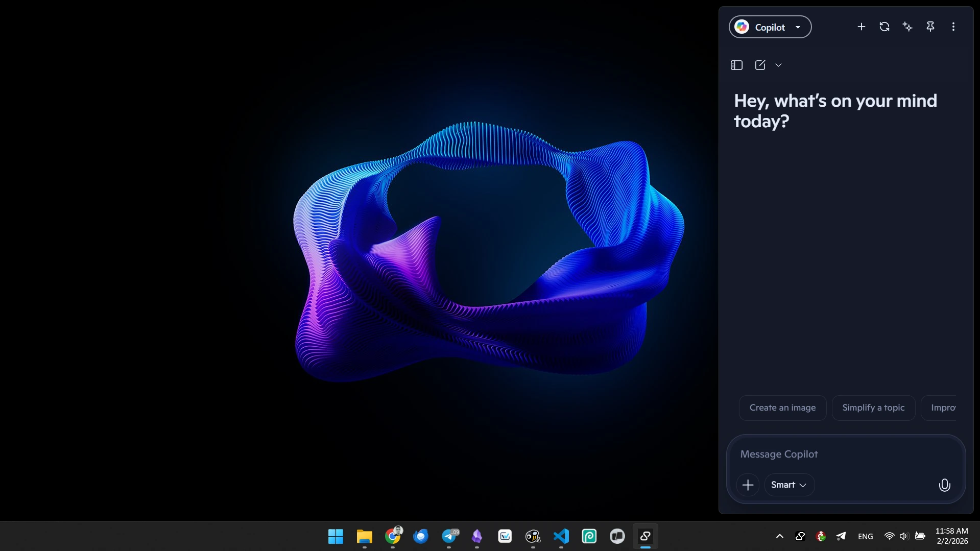Select the Simplify a topic suggestion
980x551 pixels.
pyautogui.click(x=873, y=408)
